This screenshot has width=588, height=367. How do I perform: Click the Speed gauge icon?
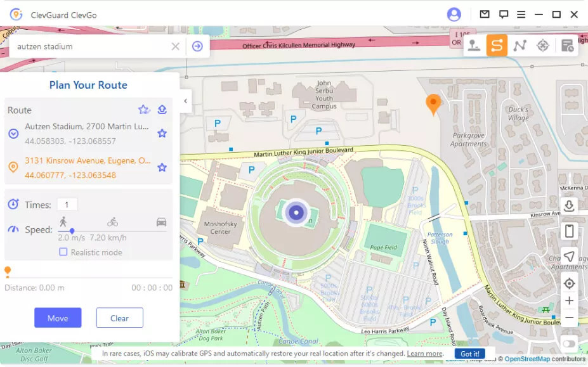(x=13, y=229)
